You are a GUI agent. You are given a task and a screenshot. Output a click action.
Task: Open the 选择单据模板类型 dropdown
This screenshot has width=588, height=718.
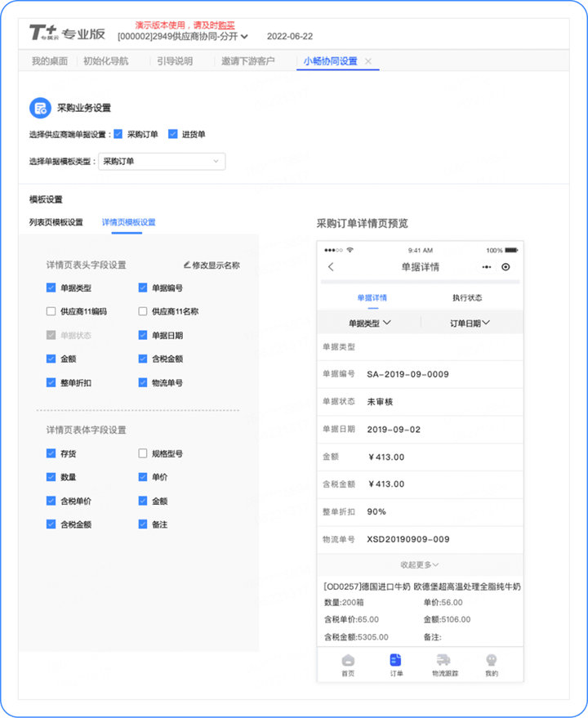pyautogui.click(x=162, y=161)
